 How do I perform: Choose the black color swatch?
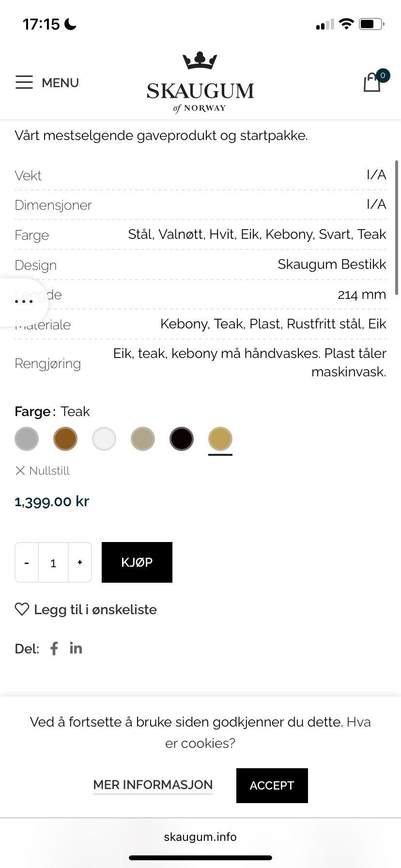point(182,439)
